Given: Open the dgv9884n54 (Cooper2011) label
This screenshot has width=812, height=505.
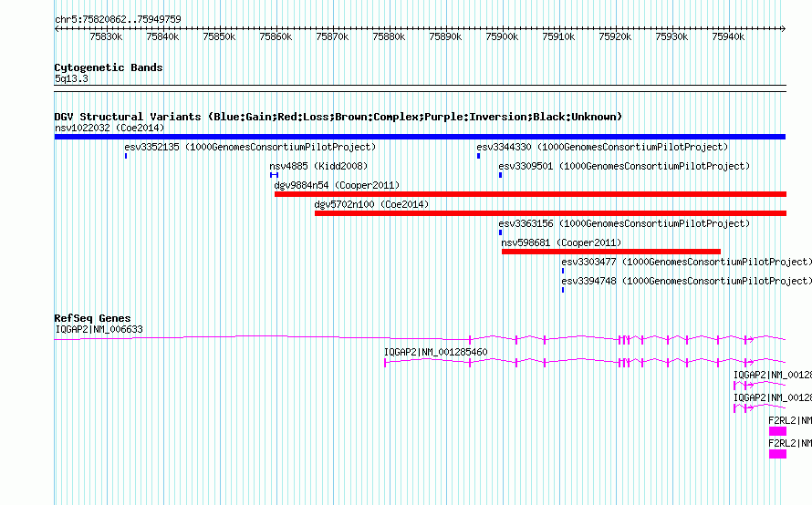Looking at the screenshot, I should [x=338, y=185].
